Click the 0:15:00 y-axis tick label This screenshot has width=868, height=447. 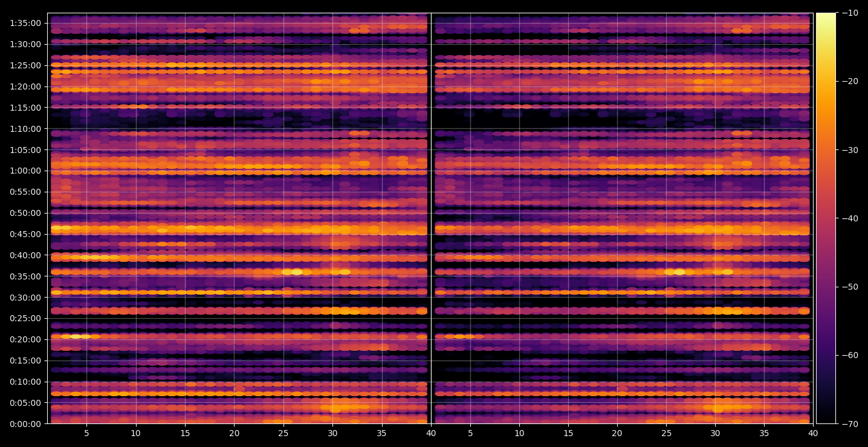click(x=25, y=361)
